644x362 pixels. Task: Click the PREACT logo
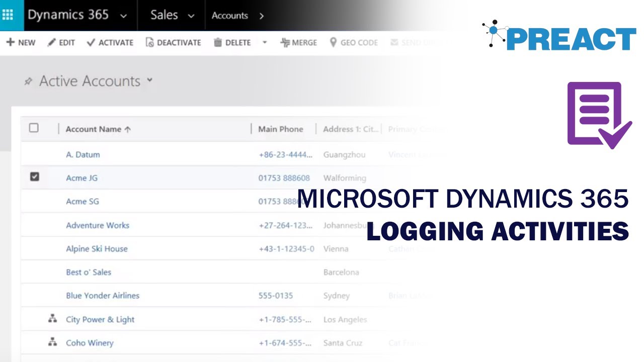pos(558,36)
